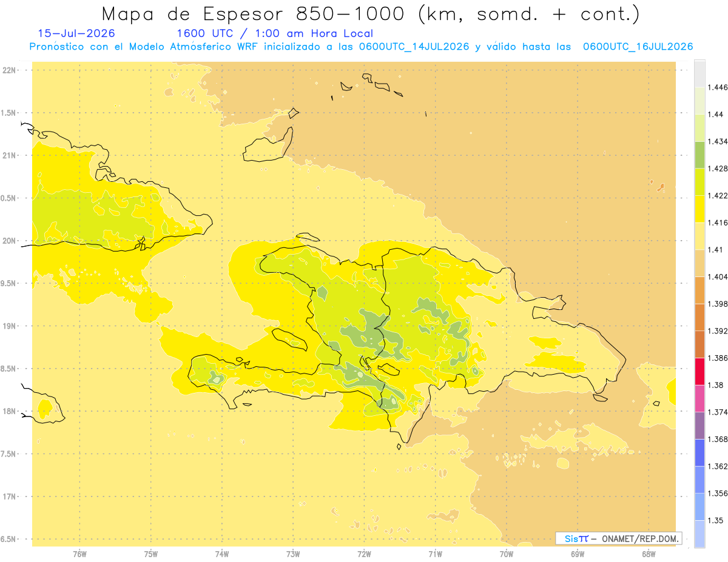Click the colorbar value '1.446'
The height and width of the screenshot is (562, 728).
(x=718, y=87)
